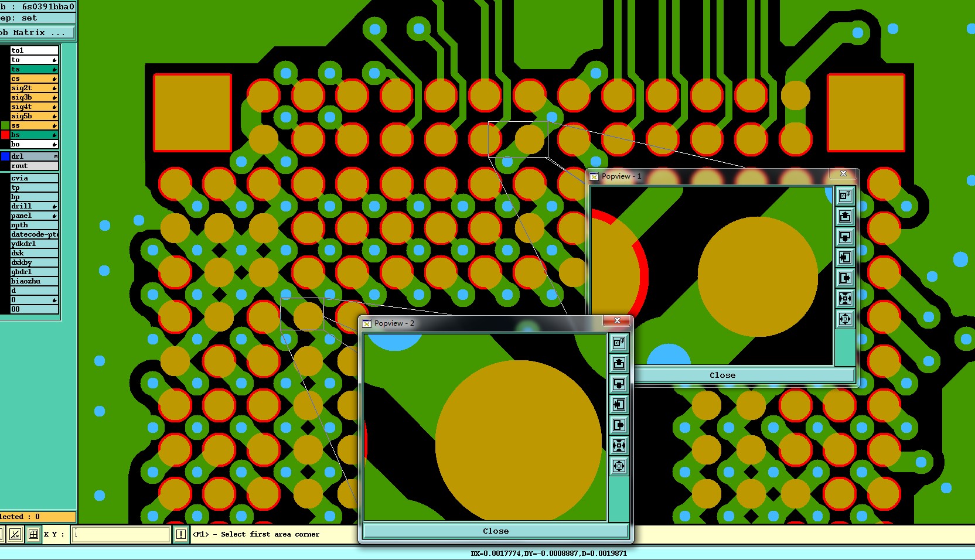Pan up using arrow icon in Popview - 1
The height and width of the screenshot is (560, 975).
[845, 216]
